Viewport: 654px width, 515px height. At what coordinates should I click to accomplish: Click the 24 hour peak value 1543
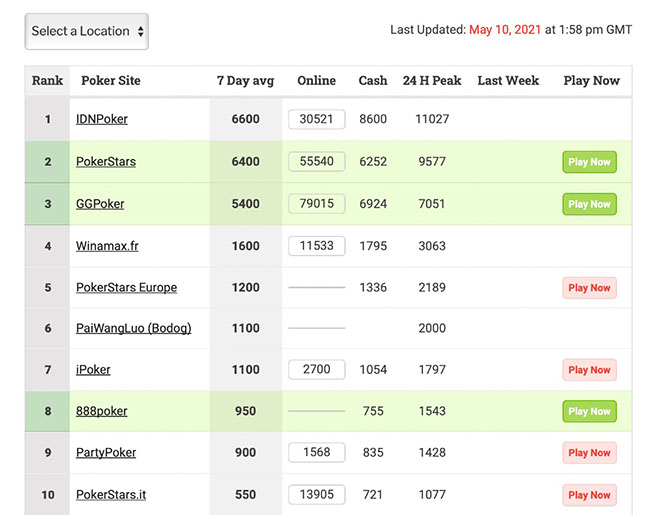click(x=432, y=411)
